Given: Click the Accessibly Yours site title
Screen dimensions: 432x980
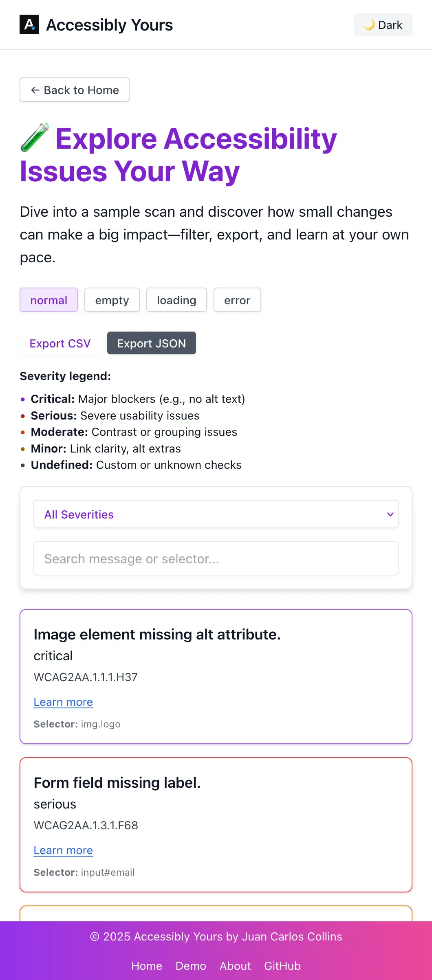Looking at the screenshot, I should point(110,25).
